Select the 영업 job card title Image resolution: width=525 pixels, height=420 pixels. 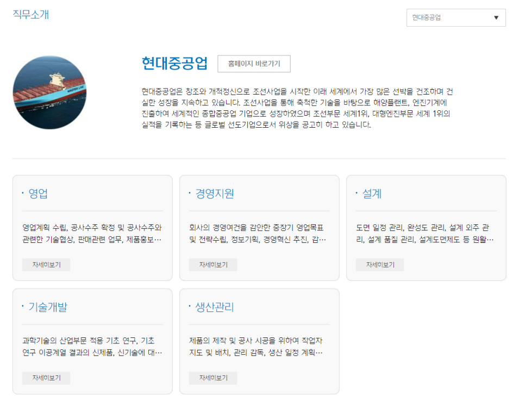pyautogui.click(x=38, y=194)
